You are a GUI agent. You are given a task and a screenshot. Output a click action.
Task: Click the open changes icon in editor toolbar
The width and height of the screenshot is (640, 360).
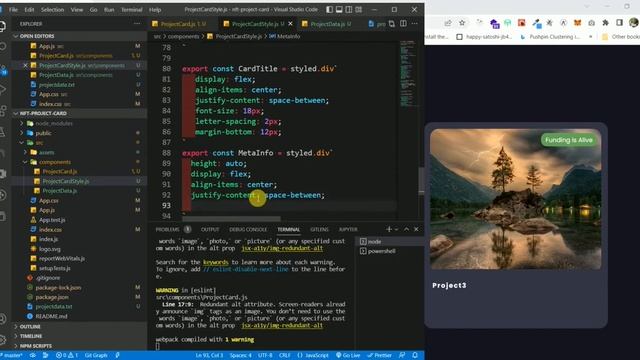pos(392,24)
